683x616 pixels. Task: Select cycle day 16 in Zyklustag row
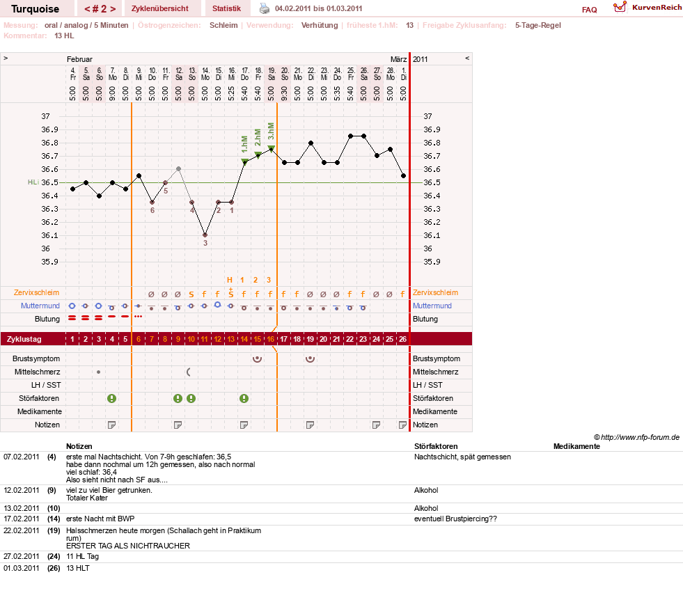tap(271, 339)
